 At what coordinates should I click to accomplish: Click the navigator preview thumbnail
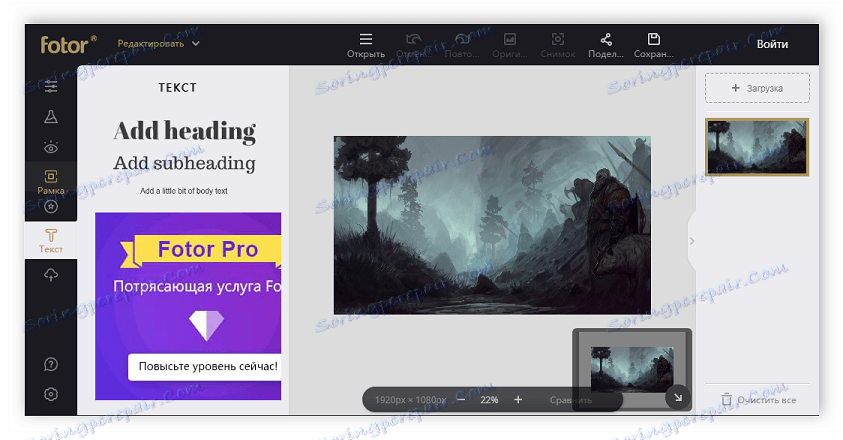632,370
